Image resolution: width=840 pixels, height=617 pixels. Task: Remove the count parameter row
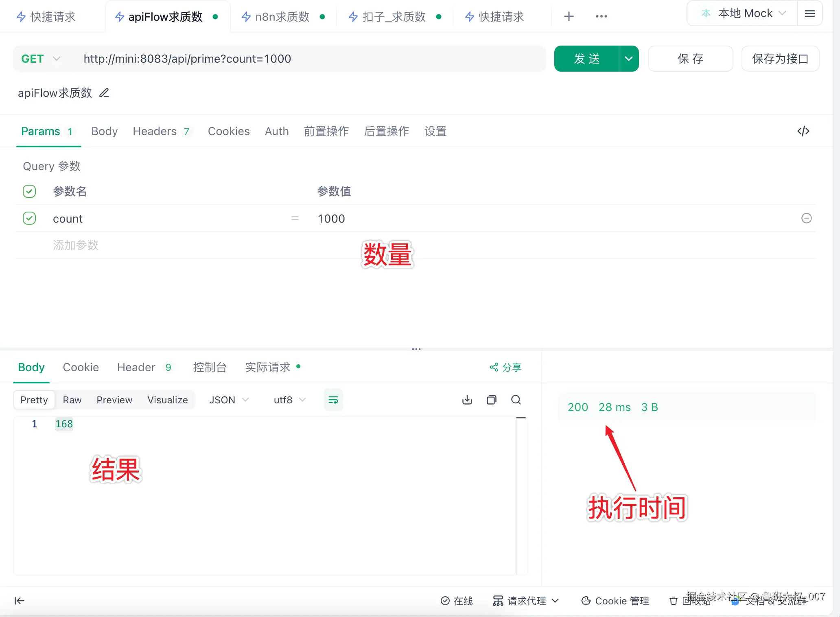point(806,219)
